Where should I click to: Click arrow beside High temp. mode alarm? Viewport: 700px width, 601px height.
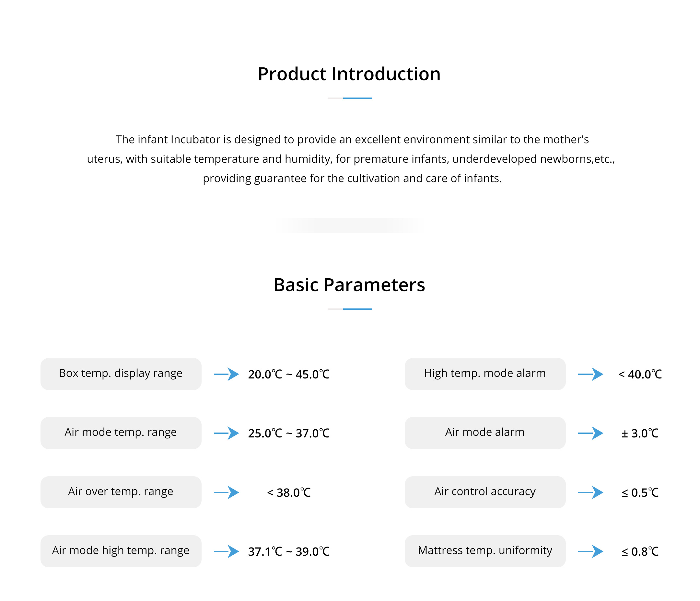590,374
